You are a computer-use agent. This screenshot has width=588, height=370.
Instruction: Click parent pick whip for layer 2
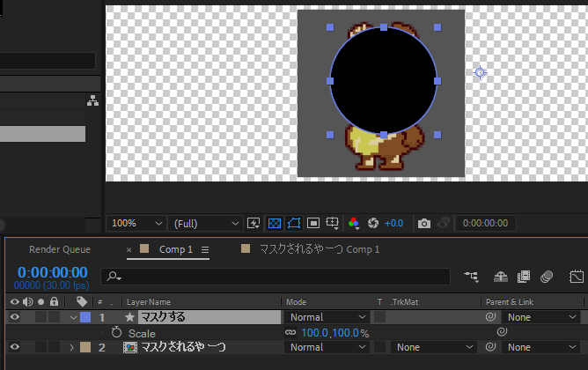pos(490,347)
